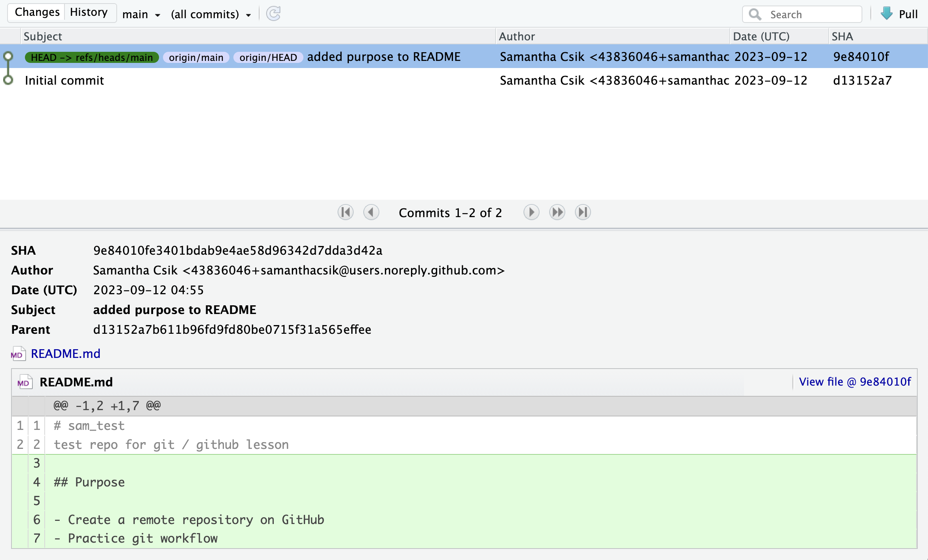
Task: Click the origin/main branch label
Action: [x=196, y=57]
